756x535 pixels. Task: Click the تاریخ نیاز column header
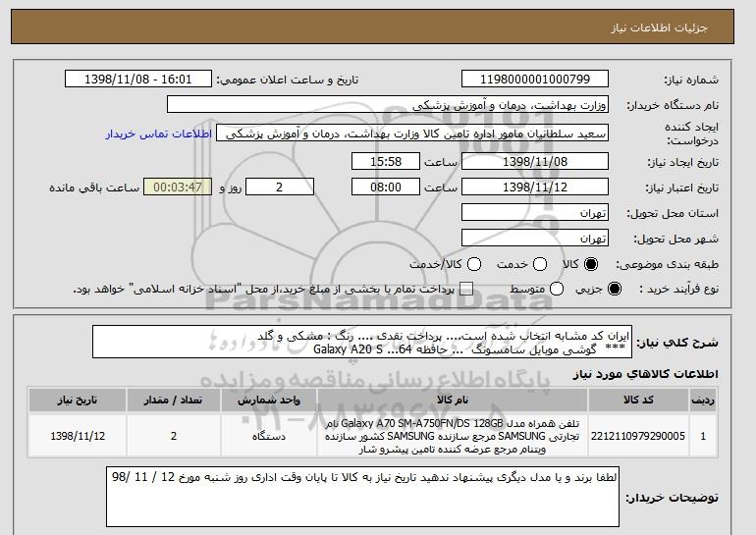[78, 401]
